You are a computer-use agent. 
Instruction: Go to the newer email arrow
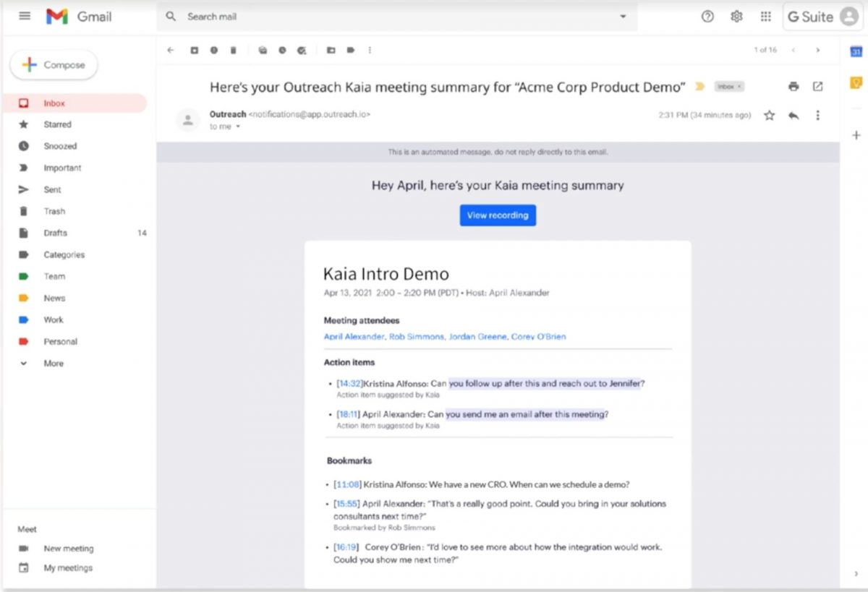coord(793,50)
